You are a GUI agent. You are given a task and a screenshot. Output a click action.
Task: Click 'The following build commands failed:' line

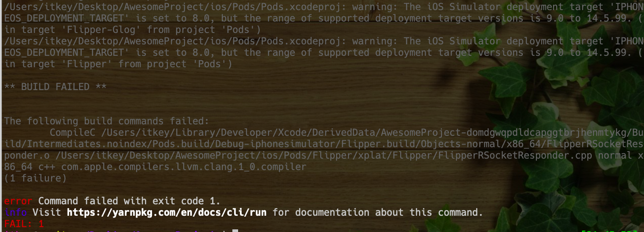tap(107, 121)
